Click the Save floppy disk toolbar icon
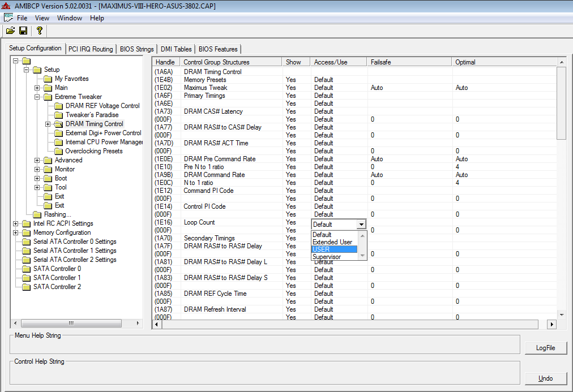573x392 pixels. pyautogui.click(x=23, y=31)
